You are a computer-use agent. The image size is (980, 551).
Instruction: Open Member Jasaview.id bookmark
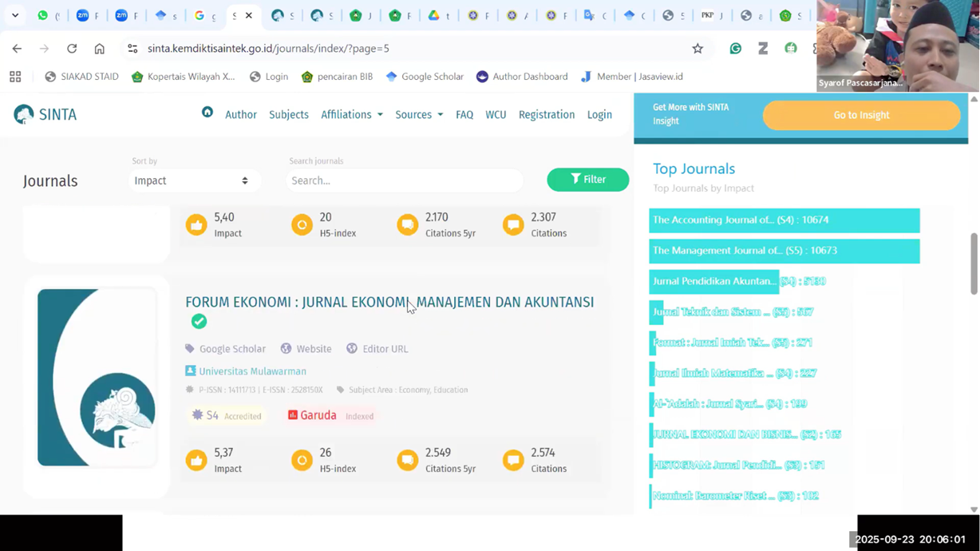(632, 77)
